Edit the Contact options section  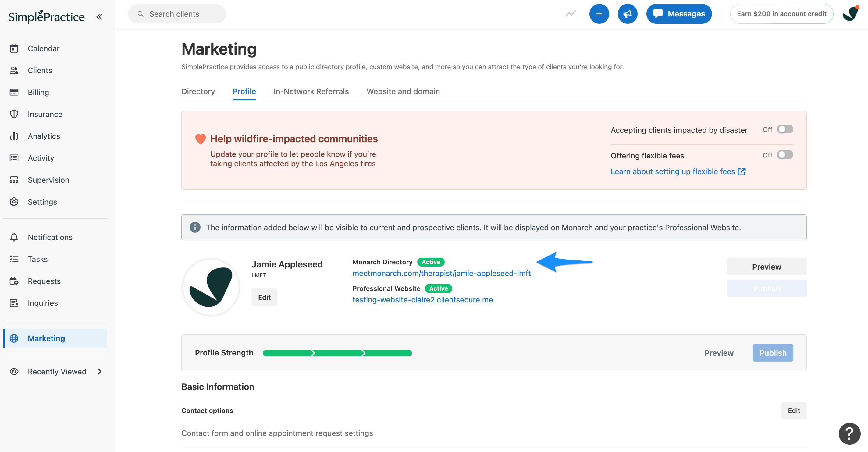click(794, 410)
